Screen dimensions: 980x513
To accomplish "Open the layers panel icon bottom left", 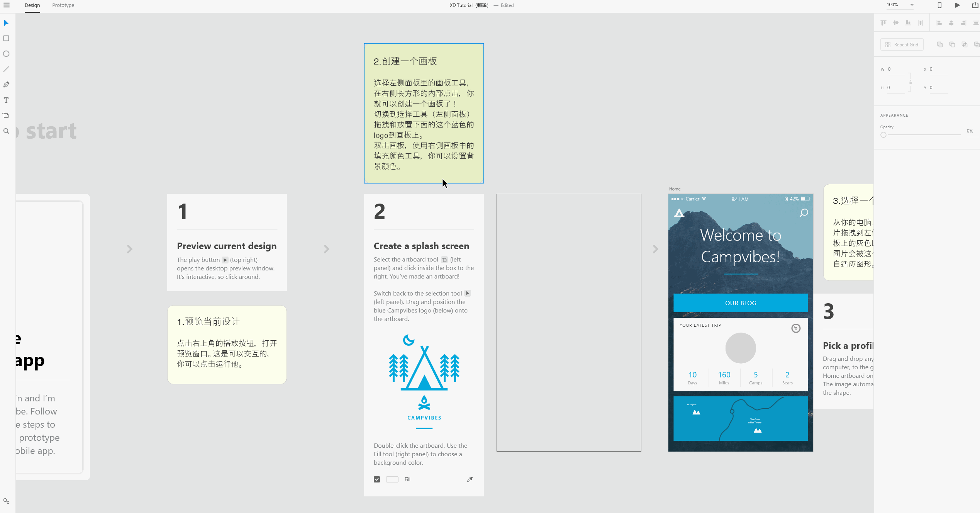I will [x=6, y=501].
